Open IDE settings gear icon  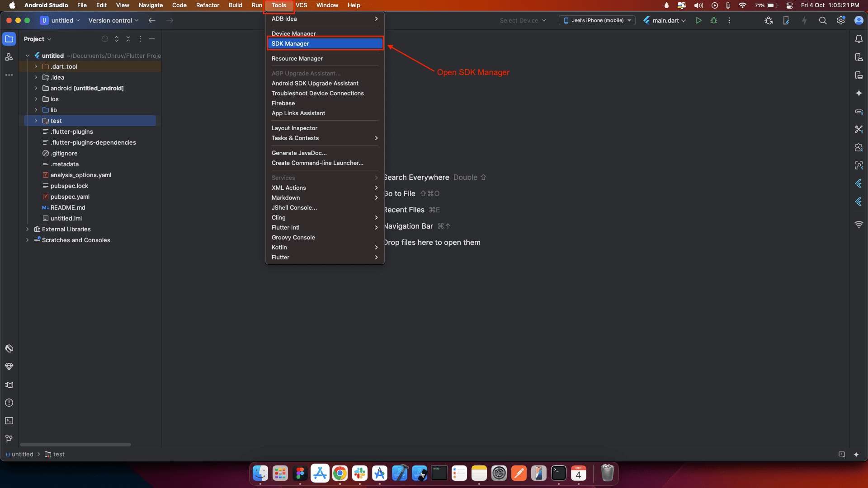tap(841, 20)
